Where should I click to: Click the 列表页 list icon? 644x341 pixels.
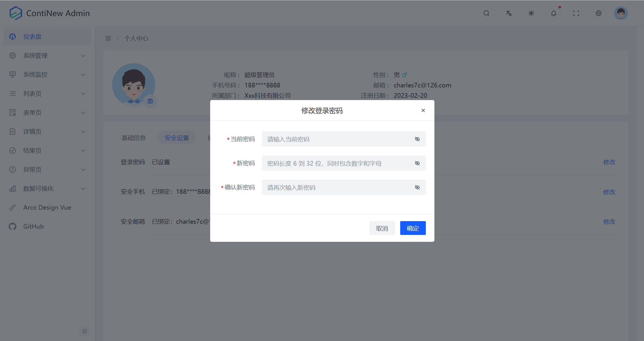coord(12,93)
